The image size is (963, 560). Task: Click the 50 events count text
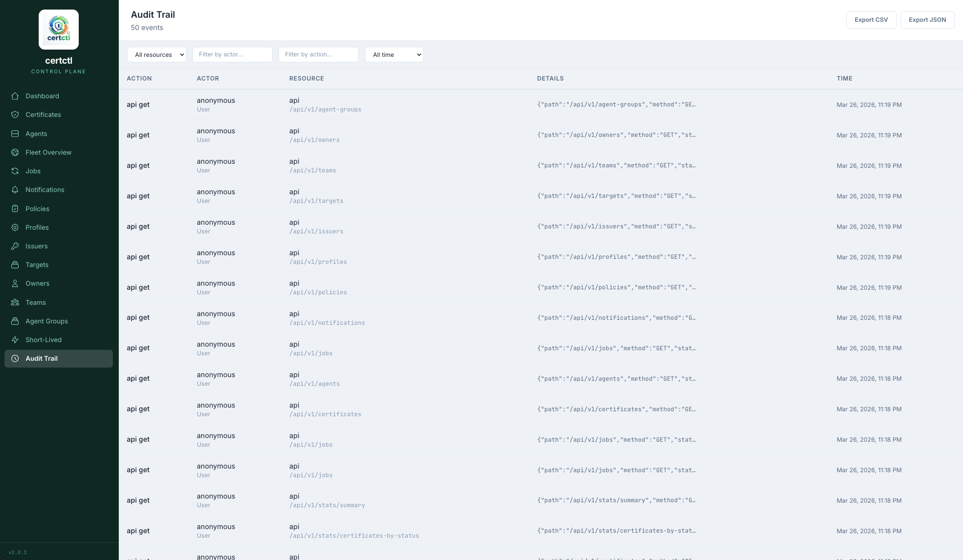coord(147,28)
